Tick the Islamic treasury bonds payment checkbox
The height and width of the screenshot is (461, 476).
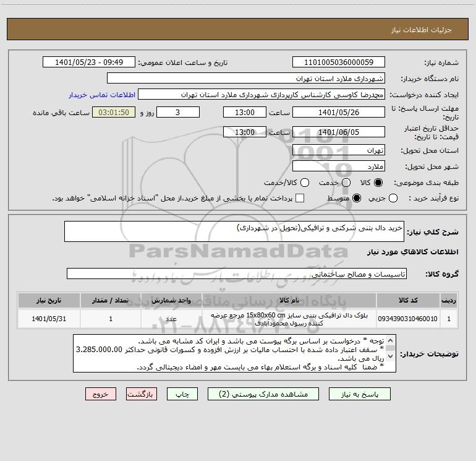pos(300,198)
